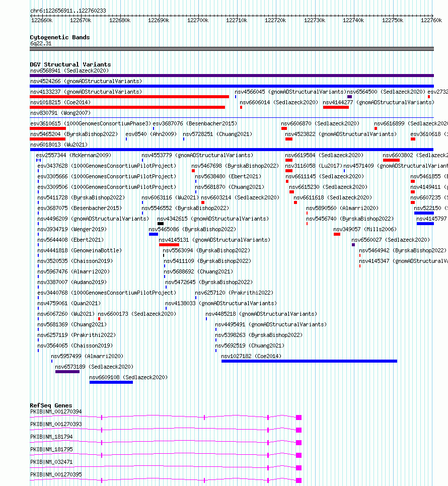The width and height of the screenshot is (448, 486).
Task: Click the nsv6560027 (Sedlazeck2020) label
Action: [391, 240]
